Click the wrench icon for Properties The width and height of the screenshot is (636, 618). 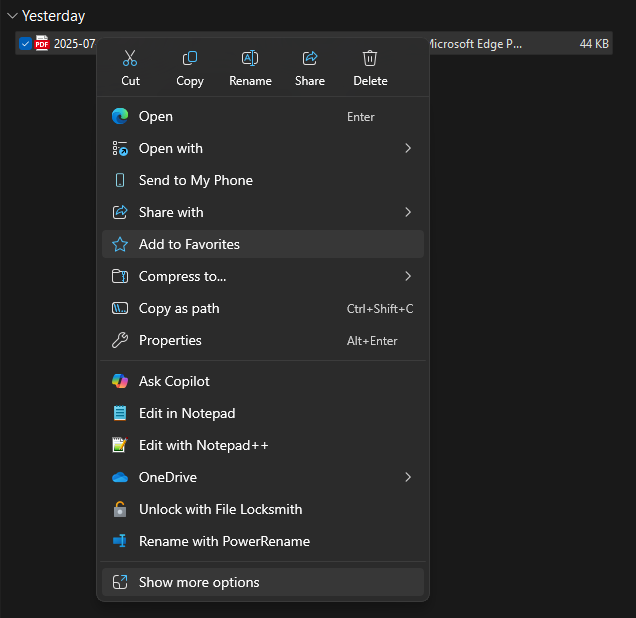(x=120, y=340)
